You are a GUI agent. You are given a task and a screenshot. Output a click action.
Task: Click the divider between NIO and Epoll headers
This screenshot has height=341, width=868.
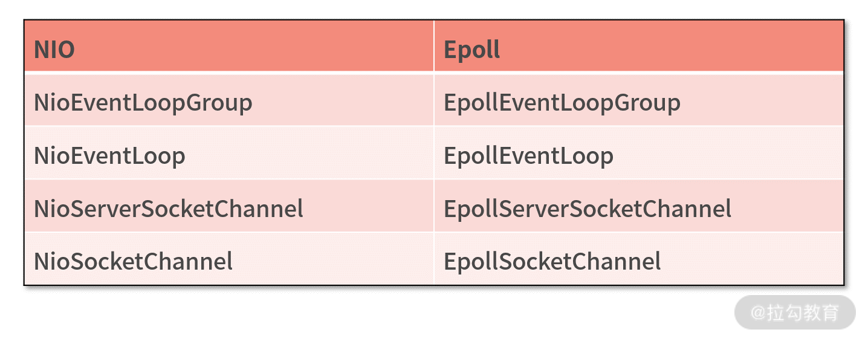(434, 46)
